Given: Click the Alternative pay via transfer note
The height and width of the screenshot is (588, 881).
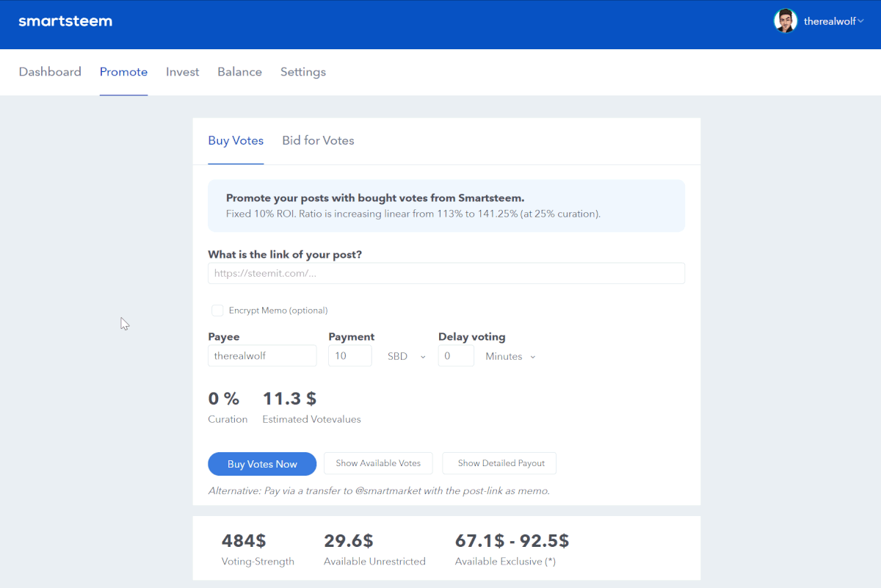Looking at the screenshot, I should [379, 490].
